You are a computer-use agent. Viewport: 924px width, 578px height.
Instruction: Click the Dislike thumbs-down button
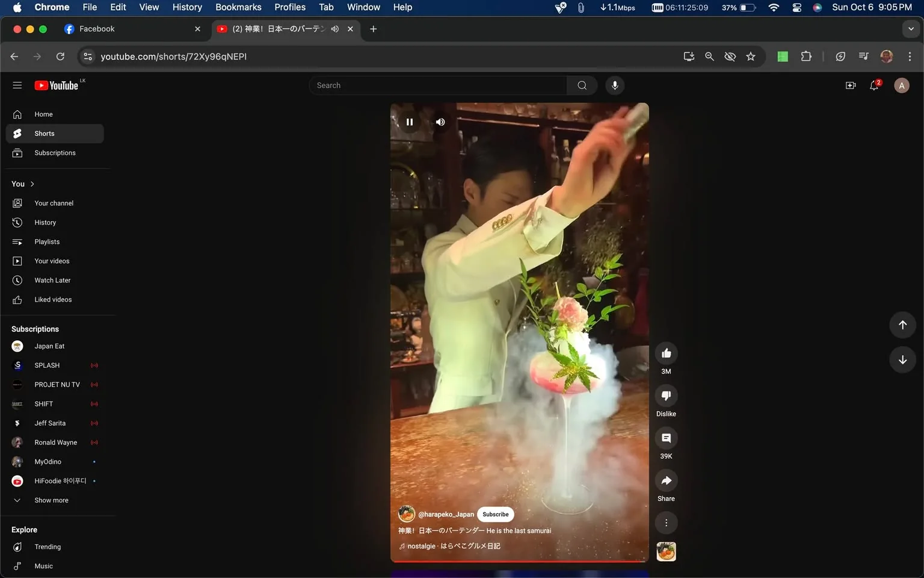666,396
